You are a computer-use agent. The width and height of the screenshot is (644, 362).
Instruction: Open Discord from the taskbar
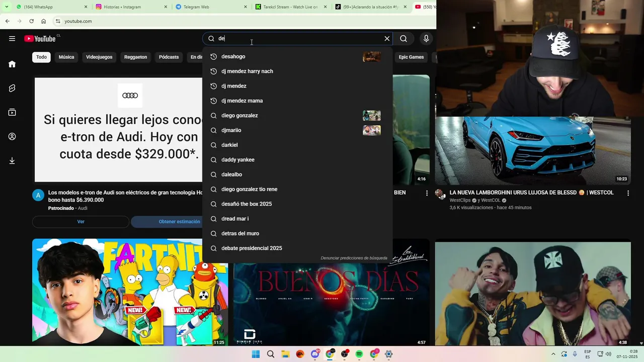point(315,354)
